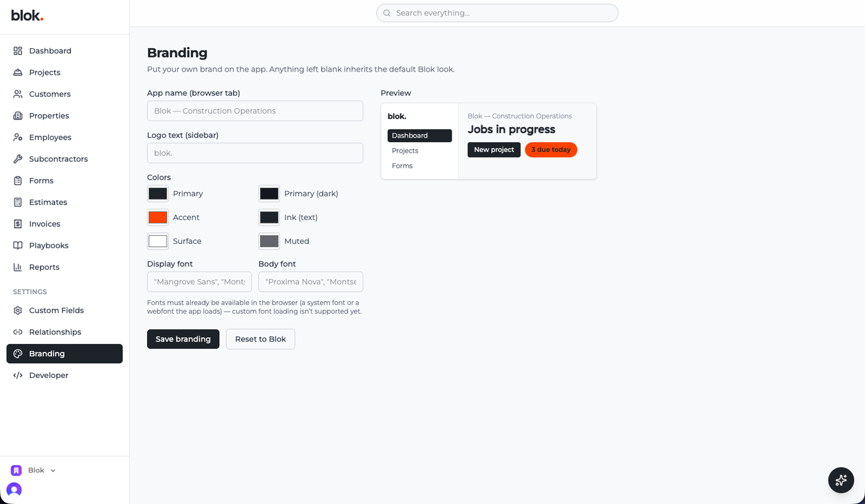Open Forms from the sidebar

(64, 180)
